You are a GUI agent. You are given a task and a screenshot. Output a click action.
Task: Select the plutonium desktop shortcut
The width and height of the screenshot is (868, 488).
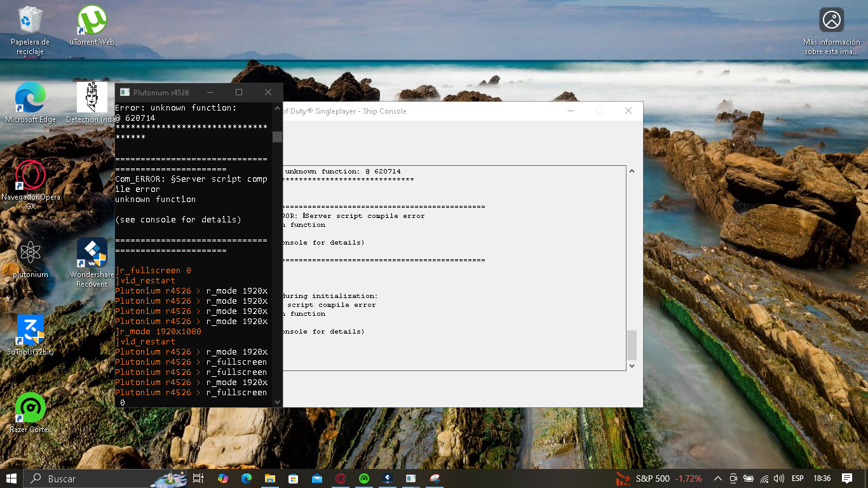pyautogui.click(x=31, y=259)
